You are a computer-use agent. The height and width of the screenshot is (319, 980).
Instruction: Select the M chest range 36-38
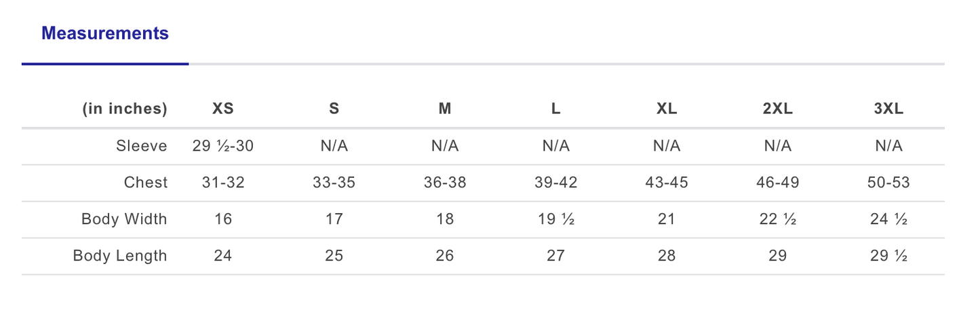[x=445, y=183]
